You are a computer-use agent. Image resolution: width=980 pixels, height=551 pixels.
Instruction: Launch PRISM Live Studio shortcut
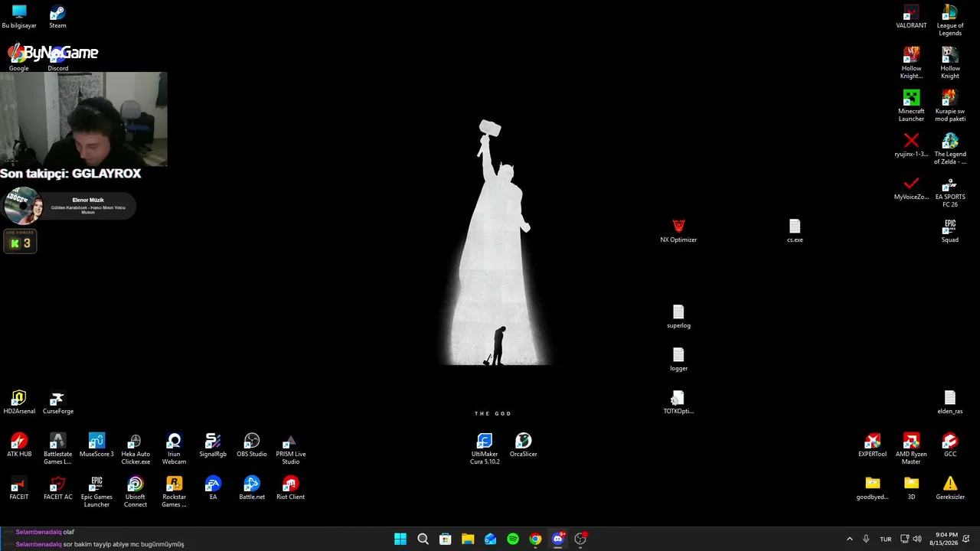coord(291,449)
